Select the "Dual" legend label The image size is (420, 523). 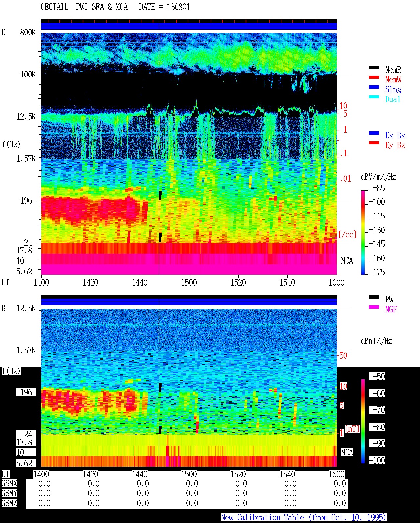(x=393, y=99)
